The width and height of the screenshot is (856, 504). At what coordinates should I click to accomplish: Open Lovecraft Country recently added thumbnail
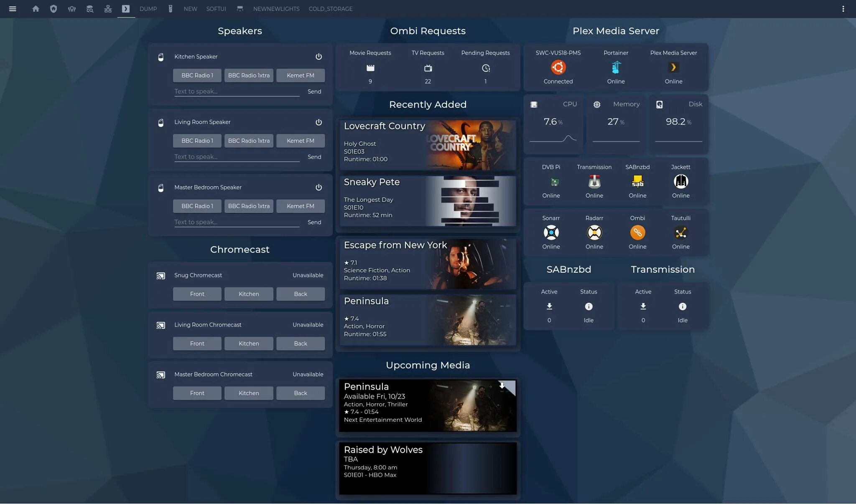[470, 145]
